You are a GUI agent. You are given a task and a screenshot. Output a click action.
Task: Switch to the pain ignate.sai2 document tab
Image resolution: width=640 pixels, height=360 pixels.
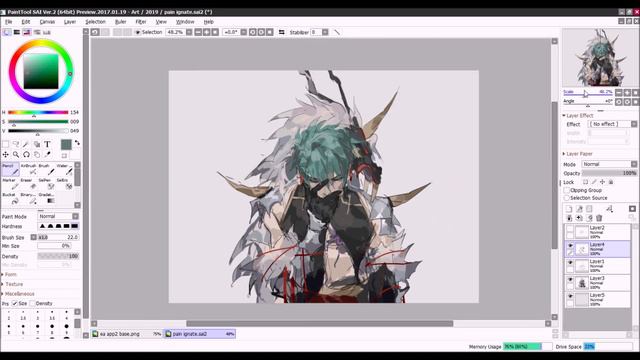(200, 334)
